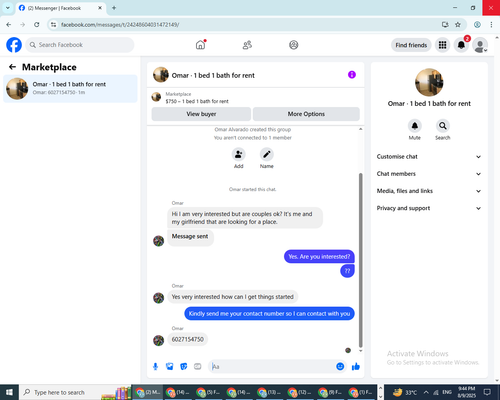The image size is (500, 400).
Task: Open the Notifications bell icon
Action: tap(461, 45)
